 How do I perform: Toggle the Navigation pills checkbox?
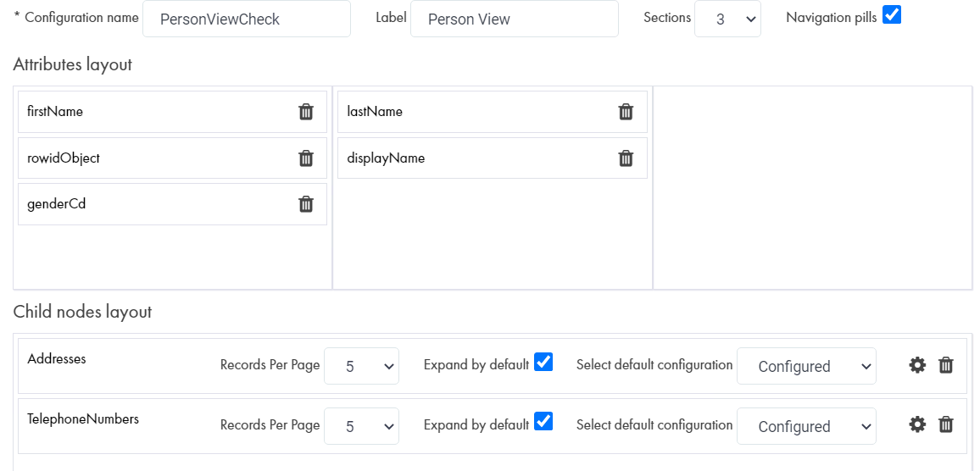[x=892, y=15]
